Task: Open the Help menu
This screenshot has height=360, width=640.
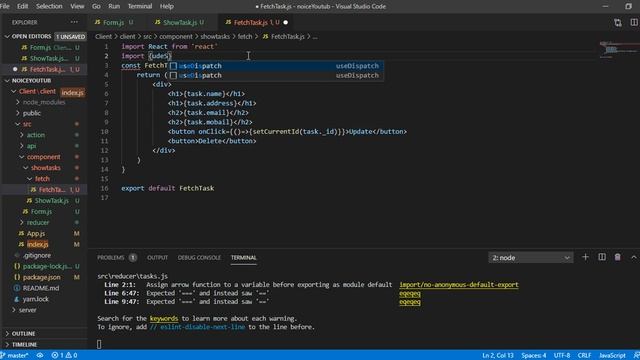Action: [167, 6]
